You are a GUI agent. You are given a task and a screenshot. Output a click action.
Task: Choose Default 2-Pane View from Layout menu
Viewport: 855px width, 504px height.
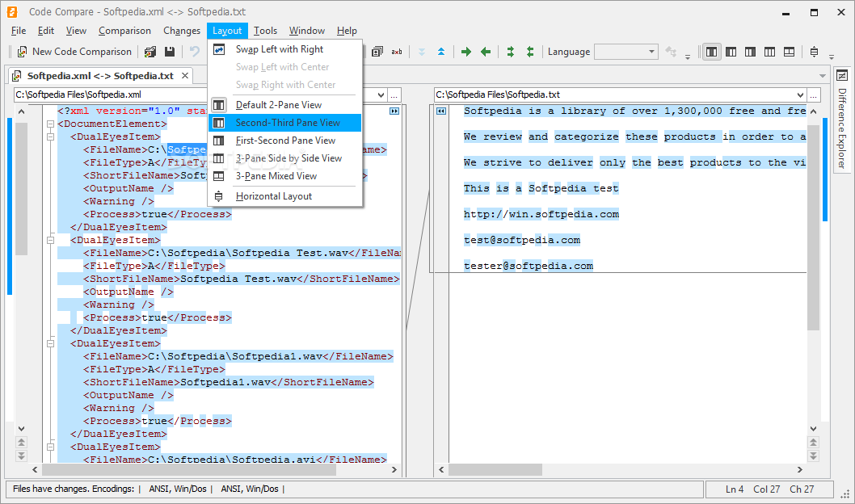pos(285,105)
